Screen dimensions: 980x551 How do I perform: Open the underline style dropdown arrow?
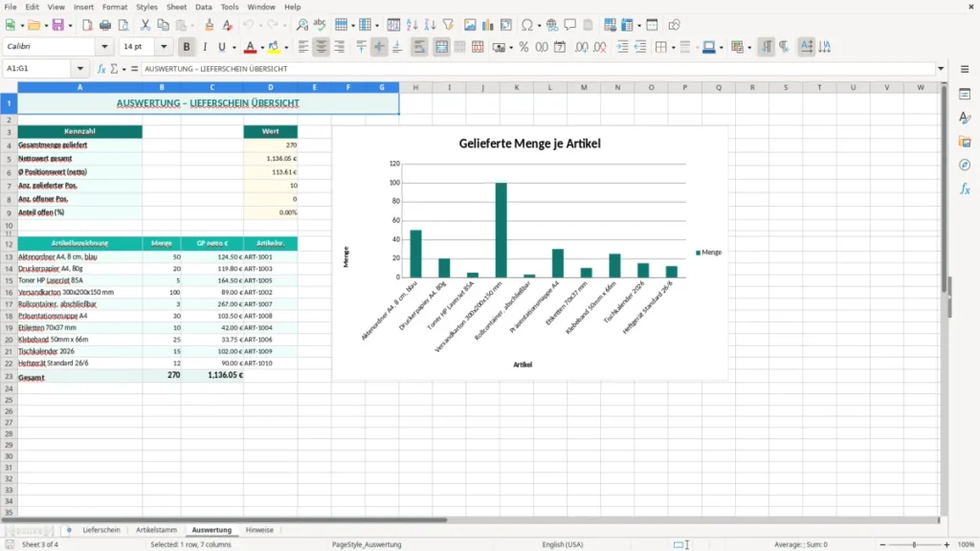coord(234,48)
